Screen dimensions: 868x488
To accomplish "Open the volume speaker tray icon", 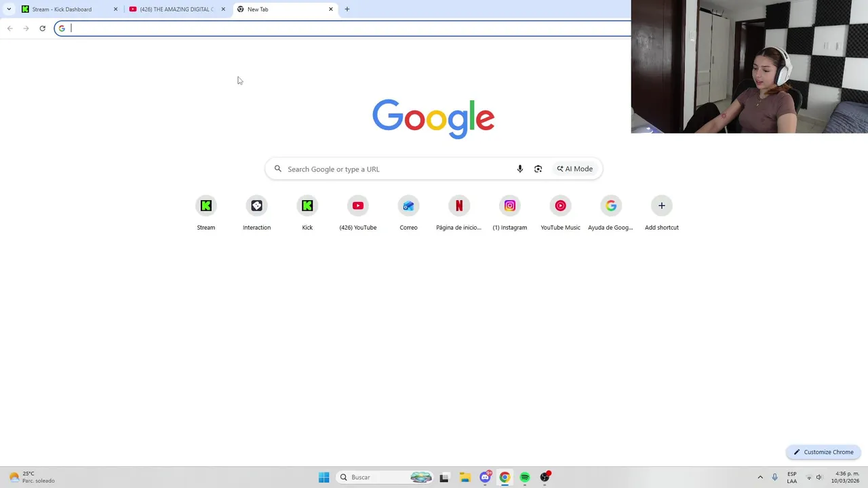I will coord(819,477).
